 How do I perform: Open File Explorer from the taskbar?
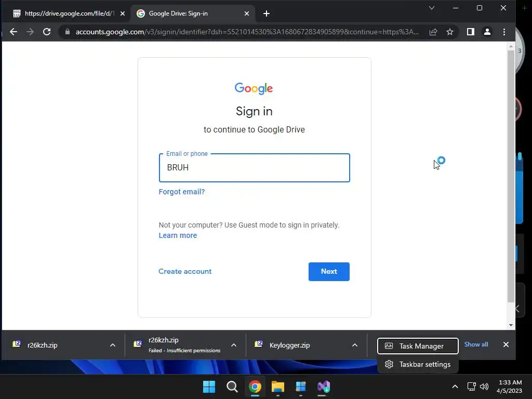[x=278, y=387]
